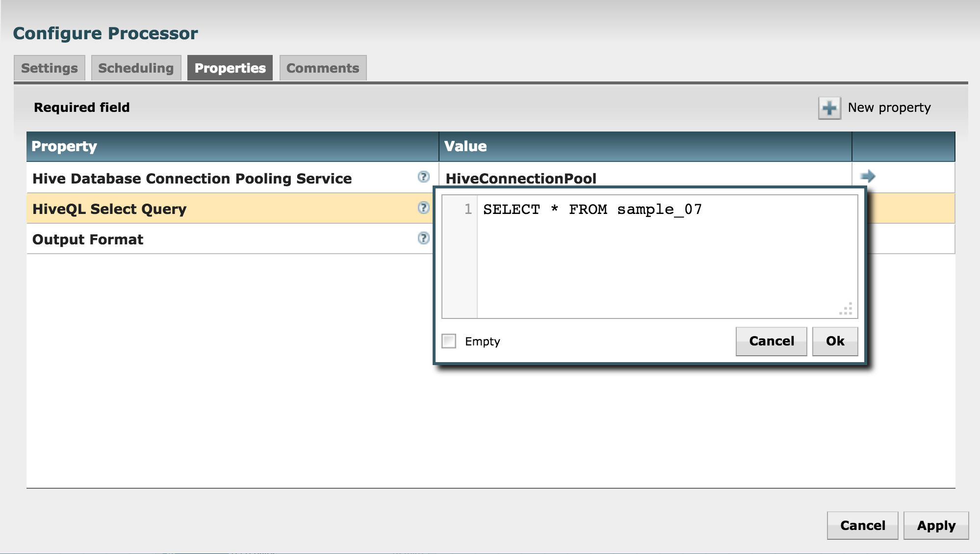Select the Comments tab

pyautogui.click(x=323, y=67)
